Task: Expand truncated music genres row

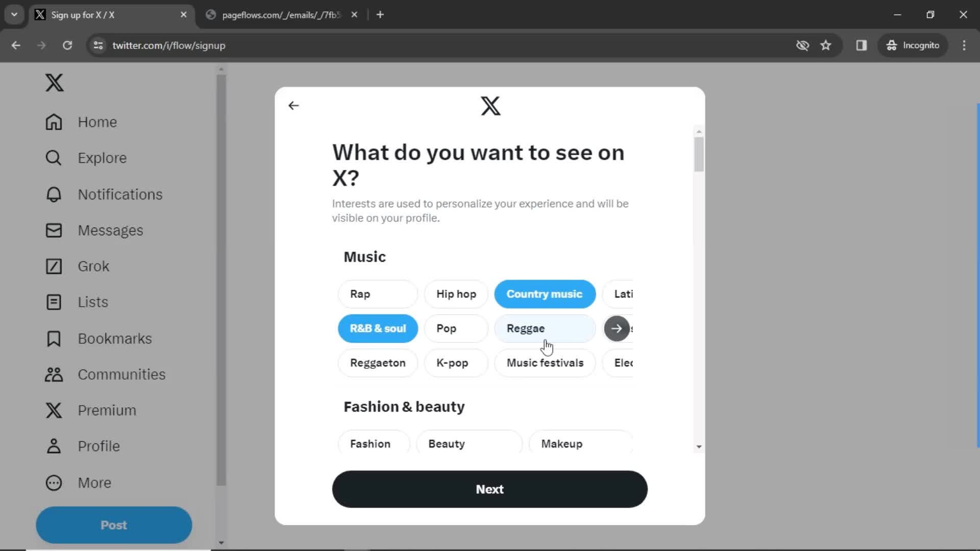Action: pos(616,329)
